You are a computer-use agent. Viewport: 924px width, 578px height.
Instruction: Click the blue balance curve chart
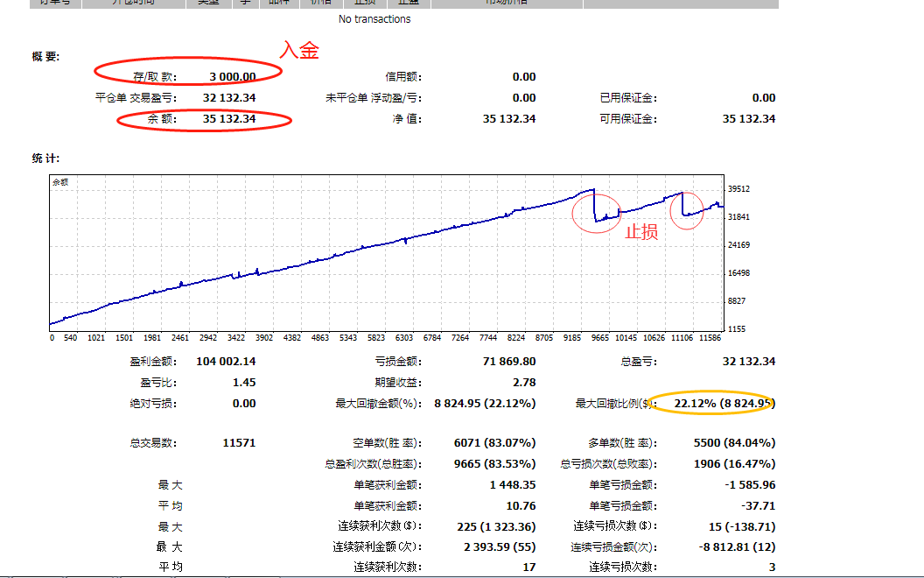pyautogui.click(x=387, y=252)
